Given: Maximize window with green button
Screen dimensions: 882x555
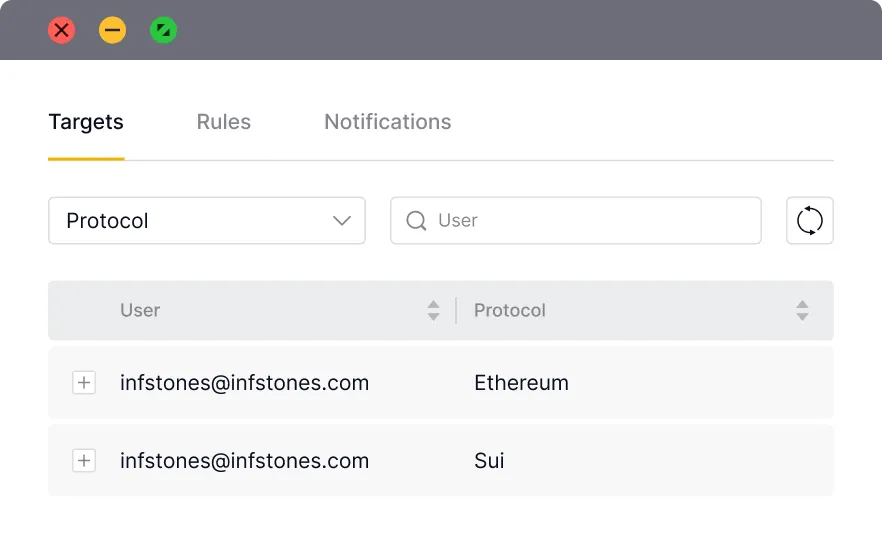Looking at the screenshot, I should pos(164,30).
